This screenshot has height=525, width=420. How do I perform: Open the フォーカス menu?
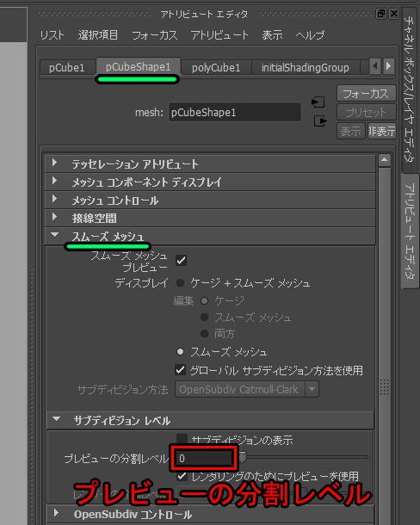pyautogui.click(x=154, y=34)
